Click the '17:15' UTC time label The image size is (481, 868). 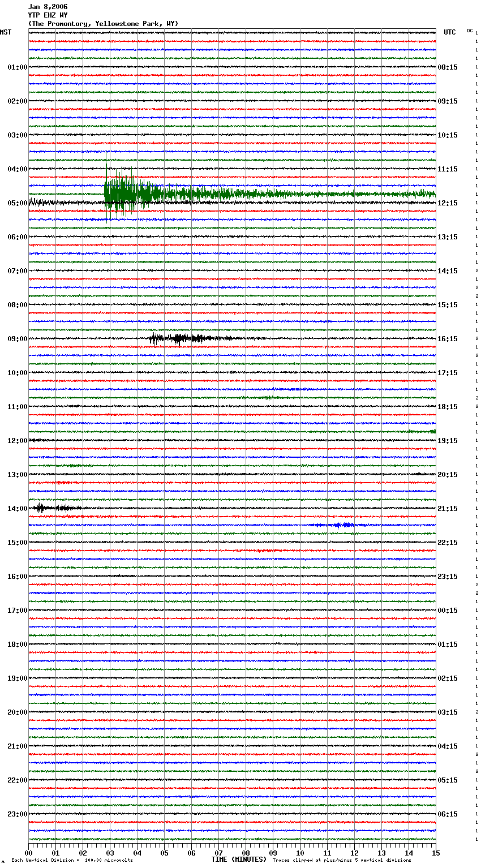tap(448, 373)
